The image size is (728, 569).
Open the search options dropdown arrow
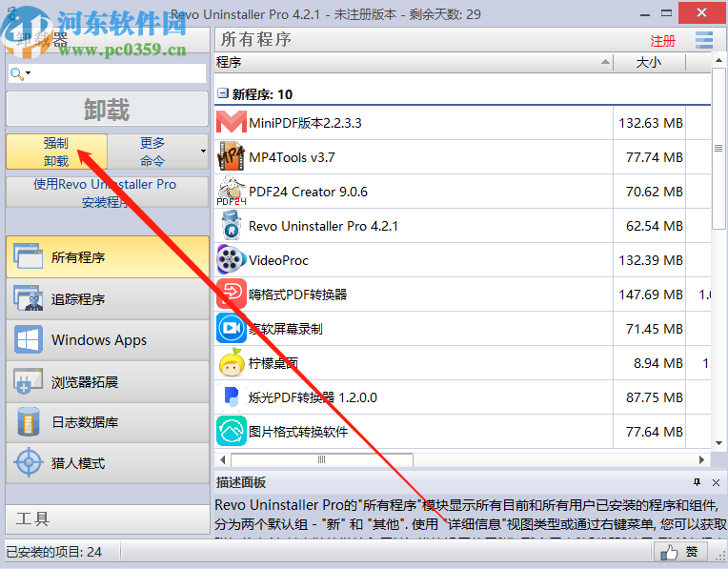point(29,73)
